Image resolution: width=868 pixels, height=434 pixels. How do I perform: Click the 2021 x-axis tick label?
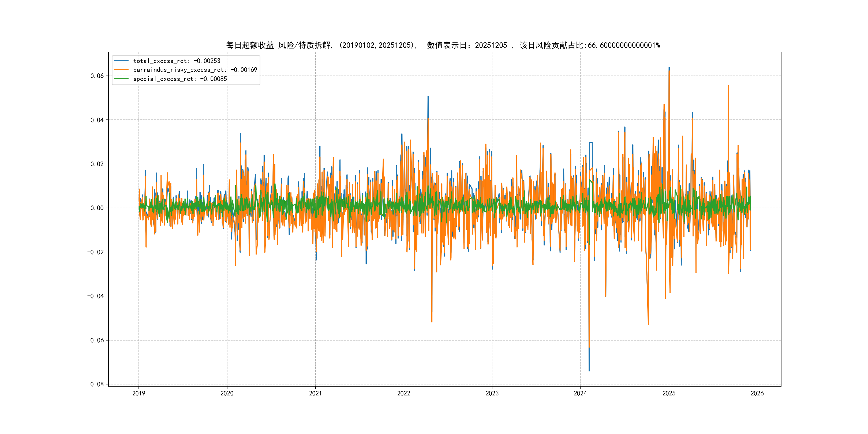315,393
